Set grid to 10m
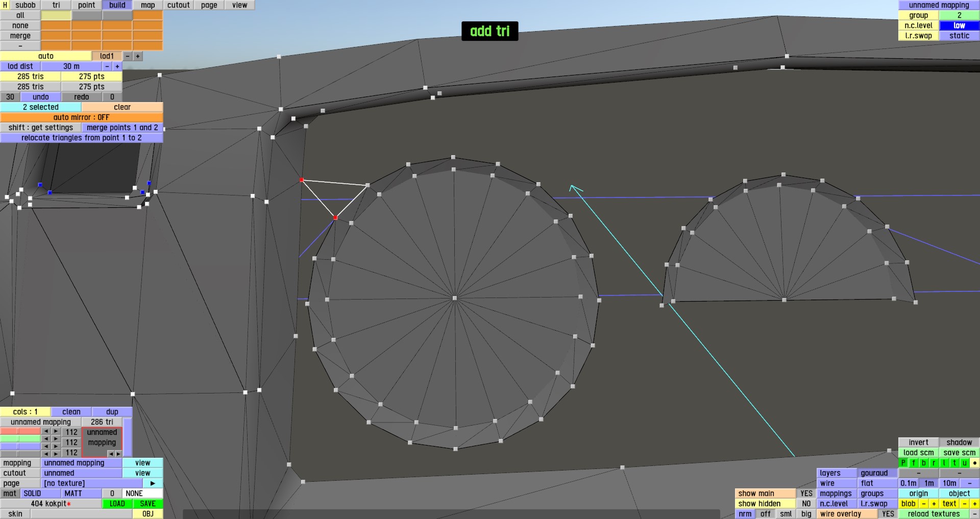980x519 pixels. (949, 483)
